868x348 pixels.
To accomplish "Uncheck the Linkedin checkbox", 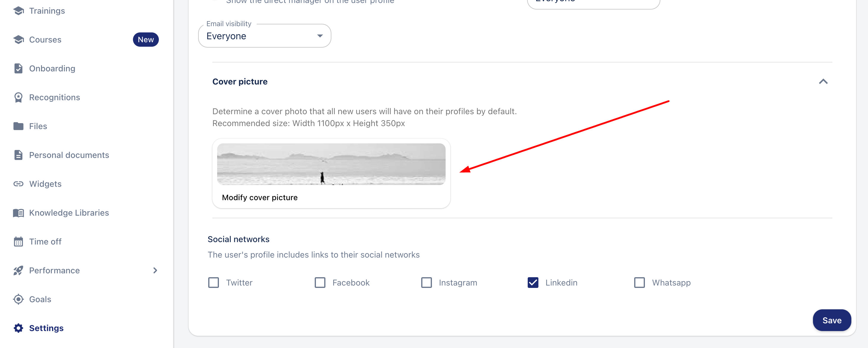I will [533, 283].
